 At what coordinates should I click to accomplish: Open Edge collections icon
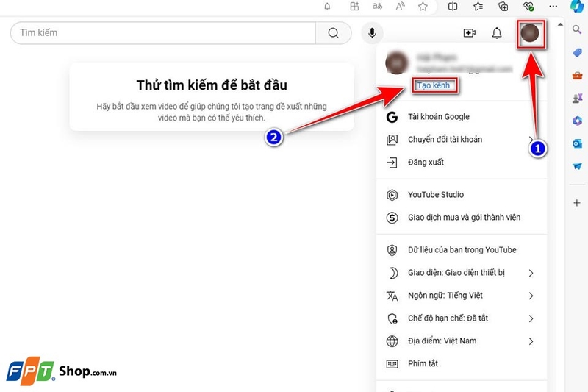pos(503,7)
